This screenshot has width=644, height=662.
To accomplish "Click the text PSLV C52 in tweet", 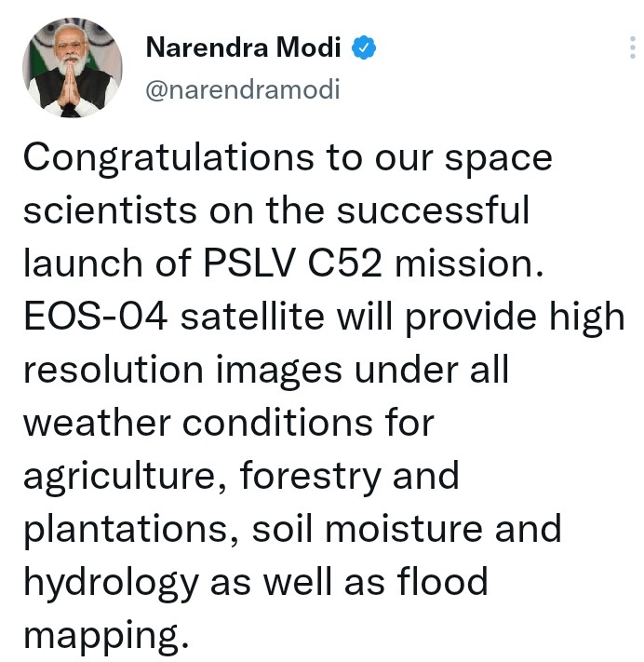I will (x=293, y=263).
